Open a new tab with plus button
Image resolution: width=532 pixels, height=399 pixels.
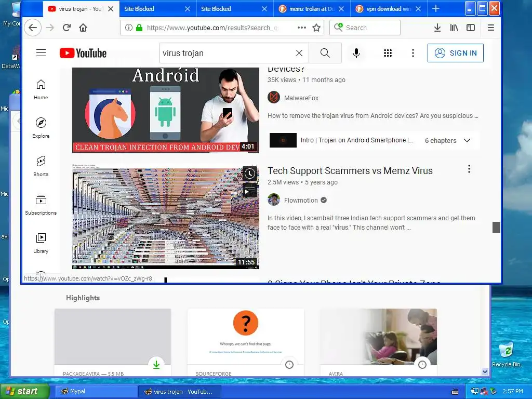coord(436,9)
